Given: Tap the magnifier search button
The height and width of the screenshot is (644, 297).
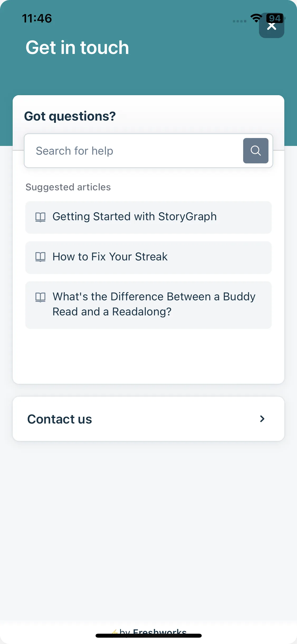Looking at the screenshot, I should [x=256, y=151].
